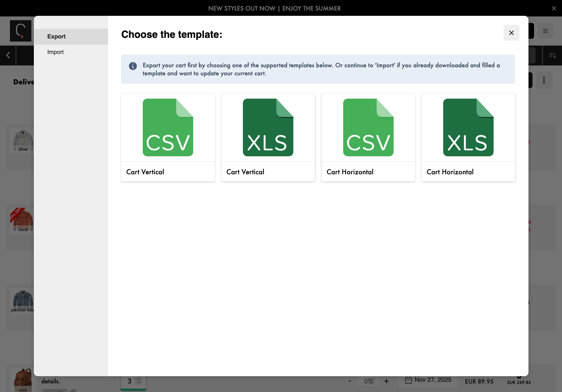The height and width of the screenshot is (392, 562).
Task: Open the Nov 27, 2025 date picker
Action: pos(428,380)
